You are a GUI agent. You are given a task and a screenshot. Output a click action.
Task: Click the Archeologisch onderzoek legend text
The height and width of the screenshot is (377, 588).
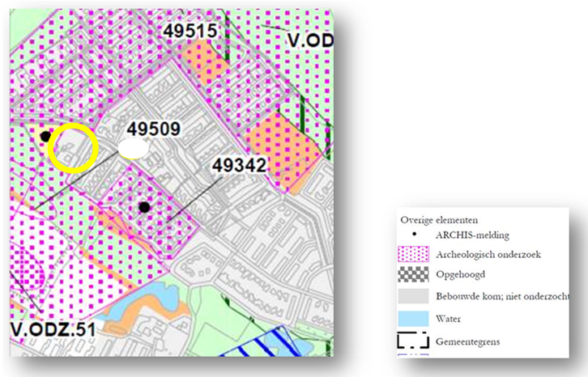click(x=488, y=255)
